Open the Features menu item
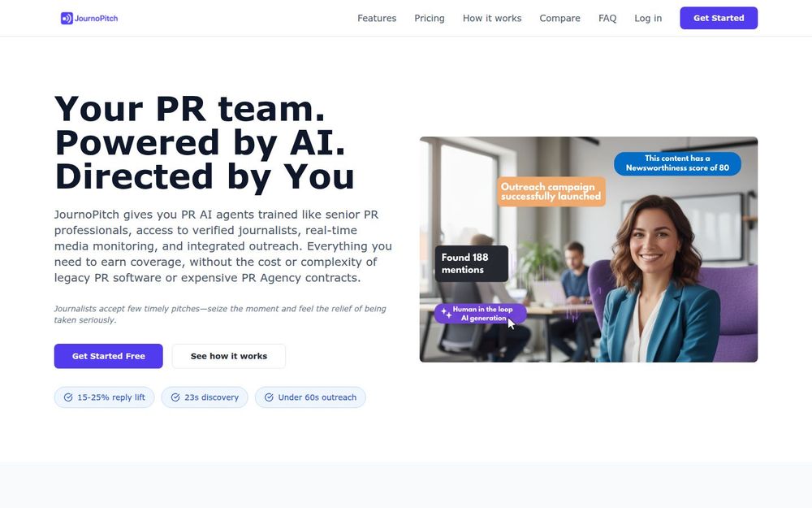This screenshot has width=812, height=508. point(377,18)
